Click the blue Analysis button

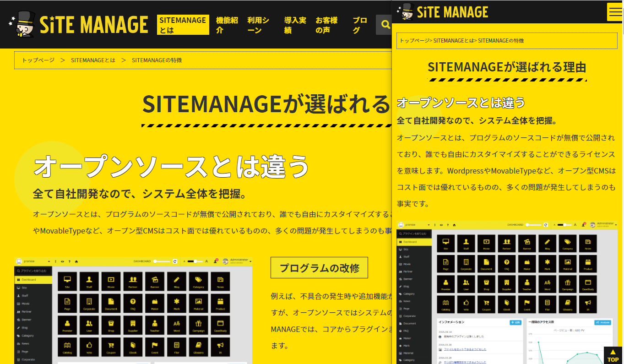tap(602, 322)
